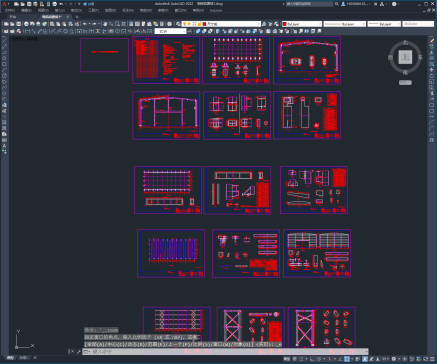Screen dimensions: 437x364
Task: Click Open in the quick access toolbar
Action: click(x=22, y=4)
